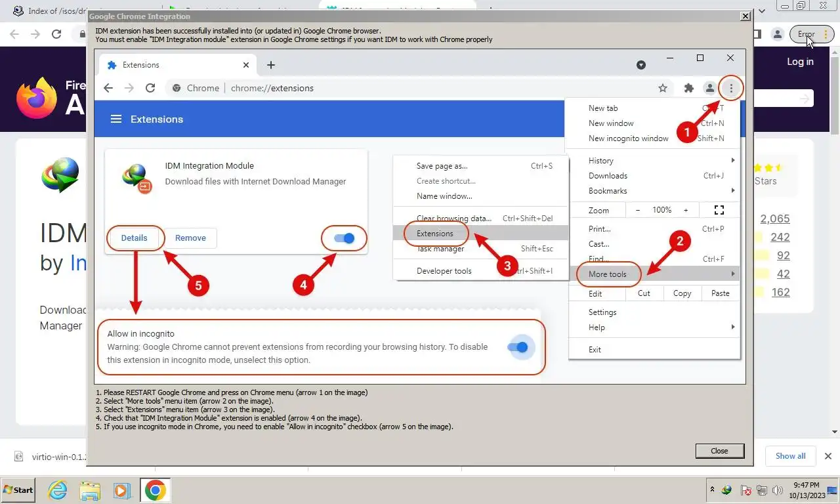Click the three-dot menu in illustrated Chrome
Screen dimensions: 840x504
click(731, 88)
